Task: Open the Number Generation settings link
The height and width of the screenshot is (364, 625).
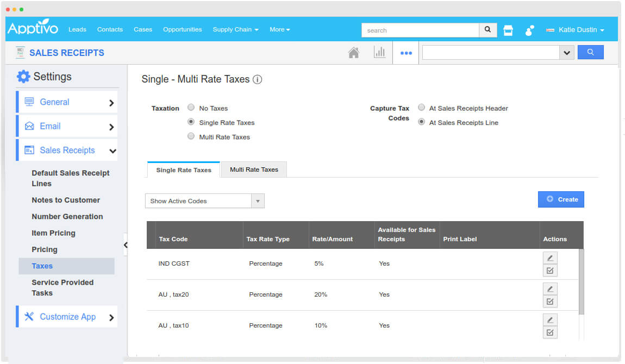Action: [x=67, y=216]
